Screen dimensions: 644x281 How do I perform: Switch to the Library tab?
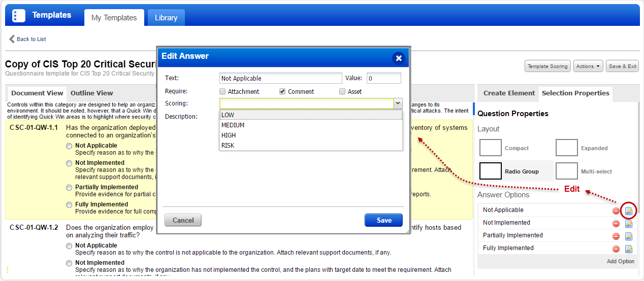(x=166, y=18)
